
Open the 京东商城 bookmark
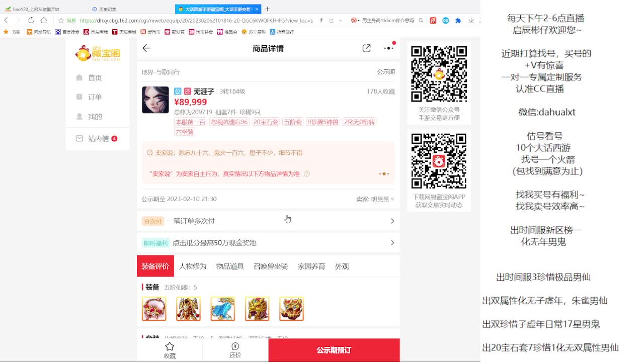point(96,32)
